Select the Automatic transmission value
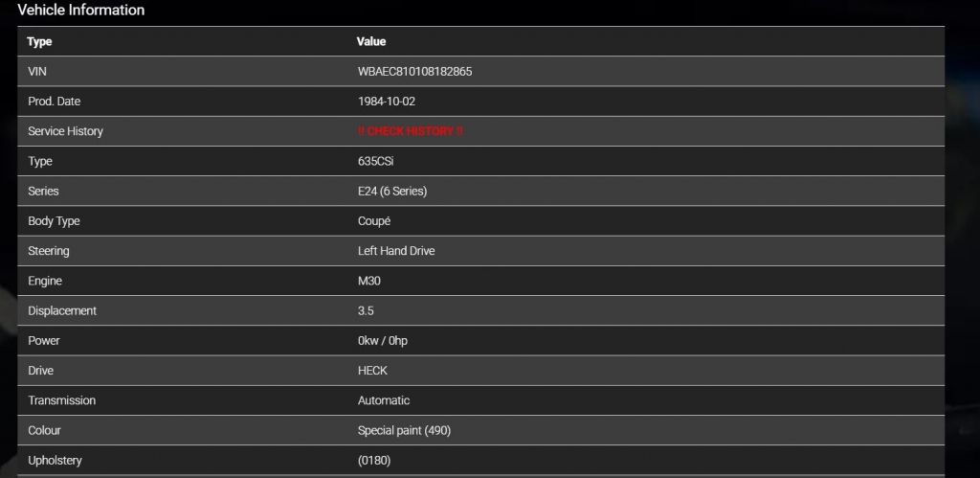This screenshot has height=478, width=980. pyautogui.click(x=384, y=400)
